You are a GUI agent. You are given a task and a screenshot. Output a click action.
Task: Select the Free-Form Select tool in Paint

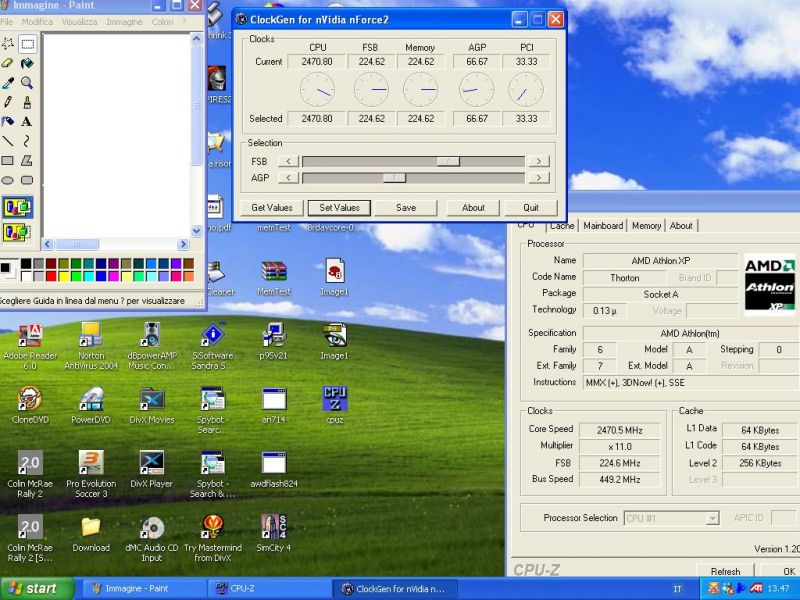click(x=8, y=44)
